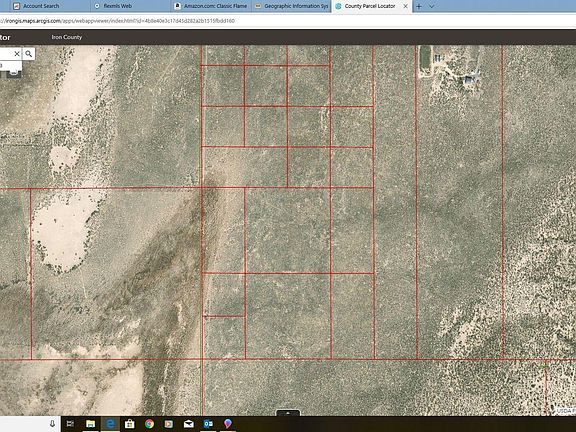Open File Explorer from the taskbar
Image resolution: width=576 pixels, height=432 pixels.
pos(90,424)
